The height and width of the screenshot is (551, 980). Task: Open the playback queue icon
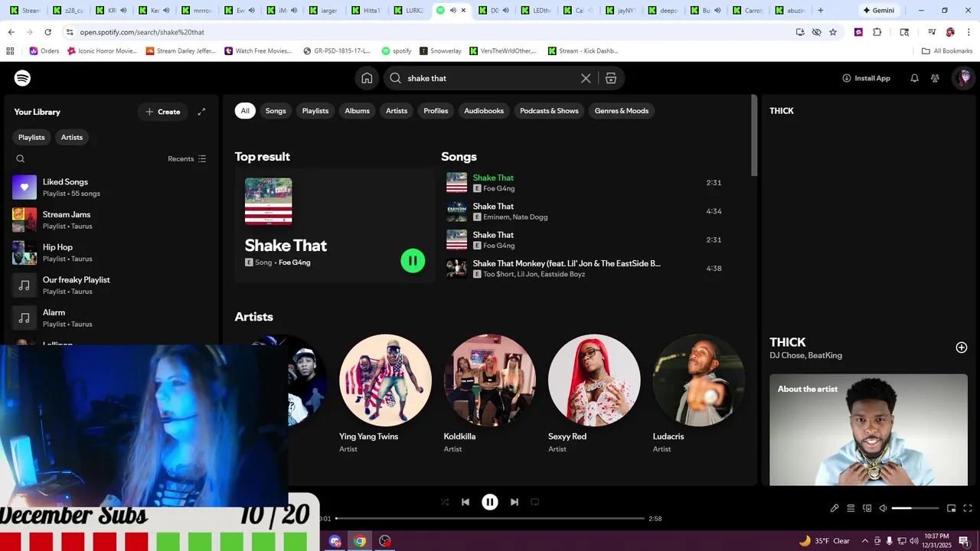coord(851,508)
